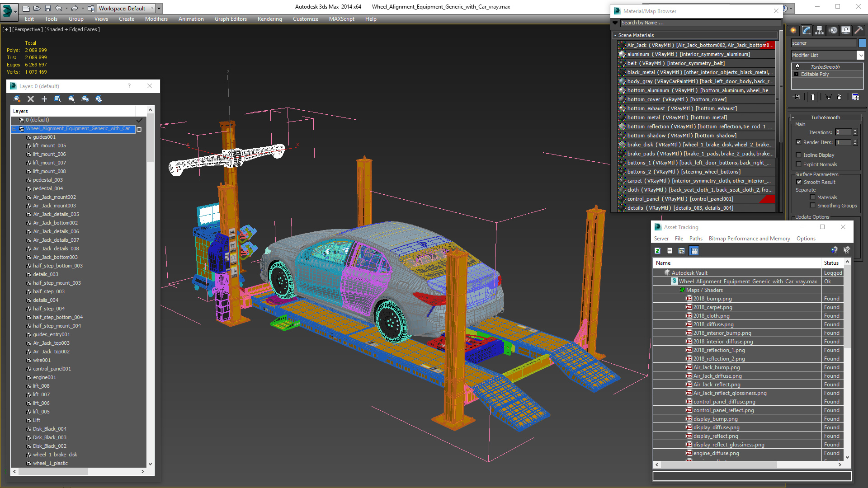Viewport: 868px width, 488px height.
Task: Open Paths menu in Asset Tracking
Action: [x=696, y=239]
